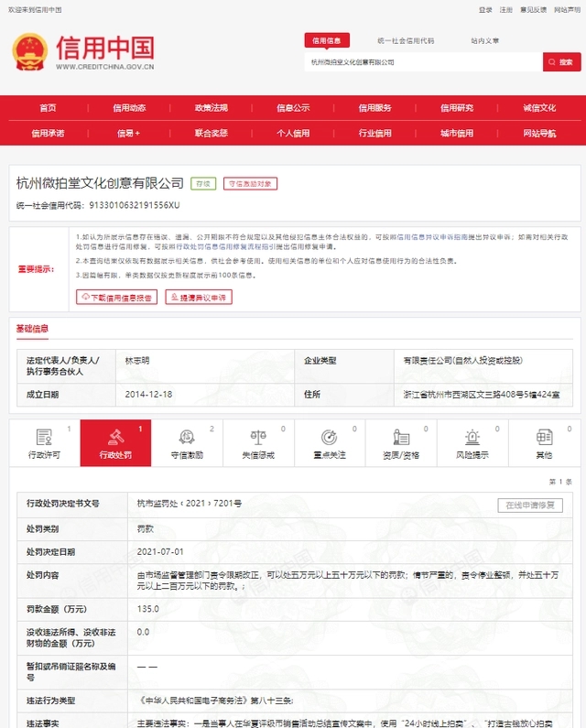Open 行业信用 navigation menu item
The height and width of the screenshot is (728, 586).
coord(374,134)
